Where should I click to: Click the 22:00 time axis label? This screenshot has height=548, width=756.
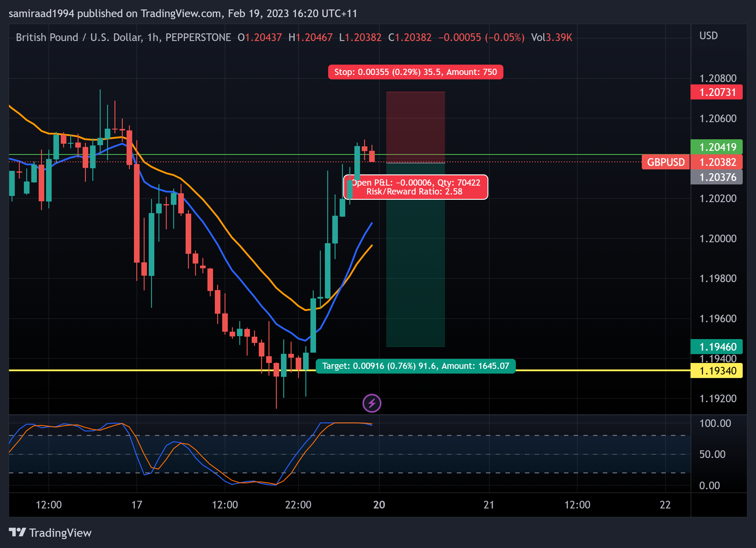pos(298,505)
